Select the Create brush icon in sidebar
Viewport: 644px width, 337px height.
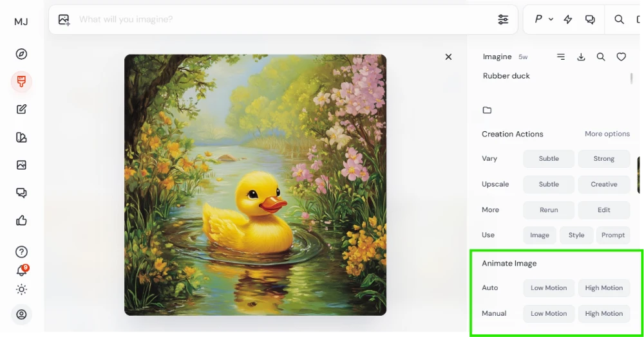point(21,82)
